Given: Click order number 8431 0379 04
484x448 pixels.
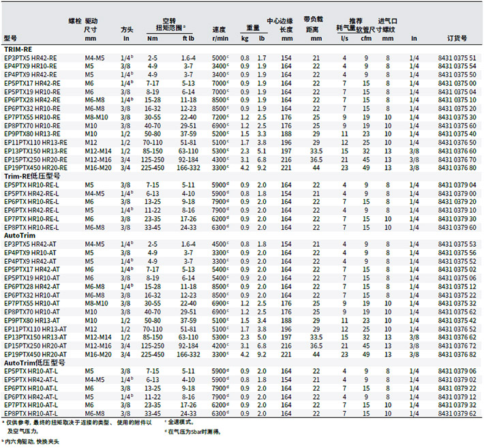Looking at the screenshot, I should (457, 185).
